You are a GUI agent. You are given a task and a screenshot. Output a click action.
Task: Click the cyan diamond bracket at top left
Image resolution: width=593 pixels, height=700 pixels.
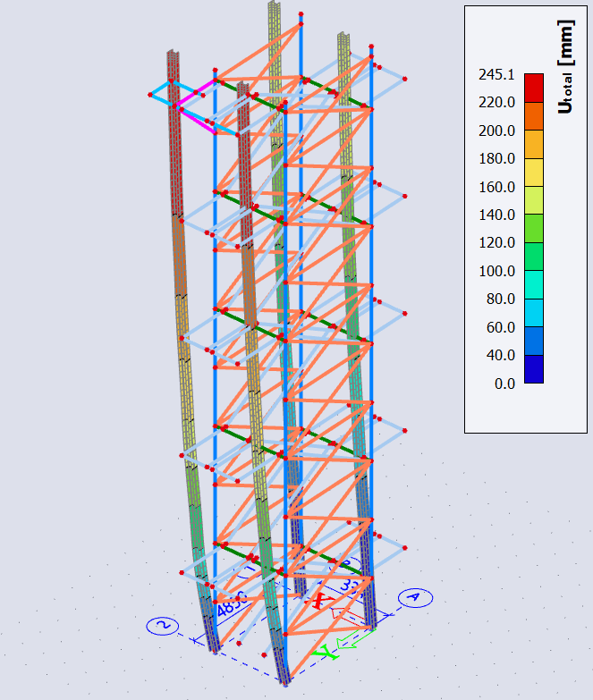click(x=164, y=94)
